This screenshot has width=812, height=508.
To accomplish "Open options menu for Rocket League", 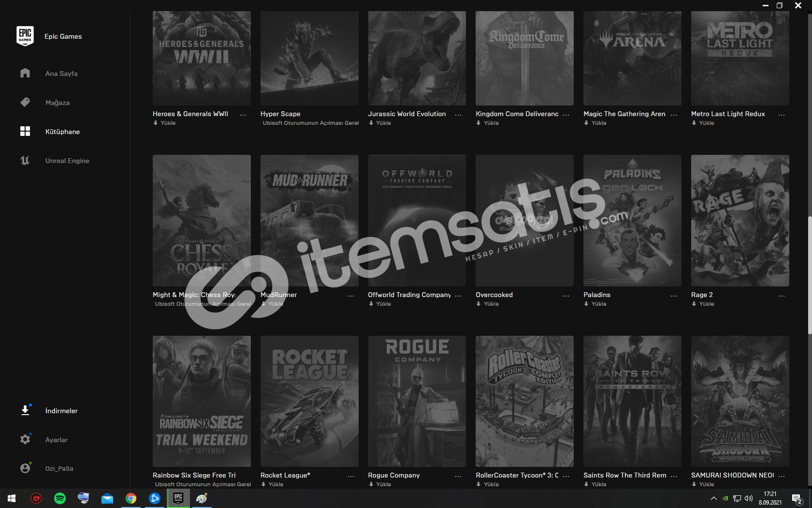I will click(351, 476).
